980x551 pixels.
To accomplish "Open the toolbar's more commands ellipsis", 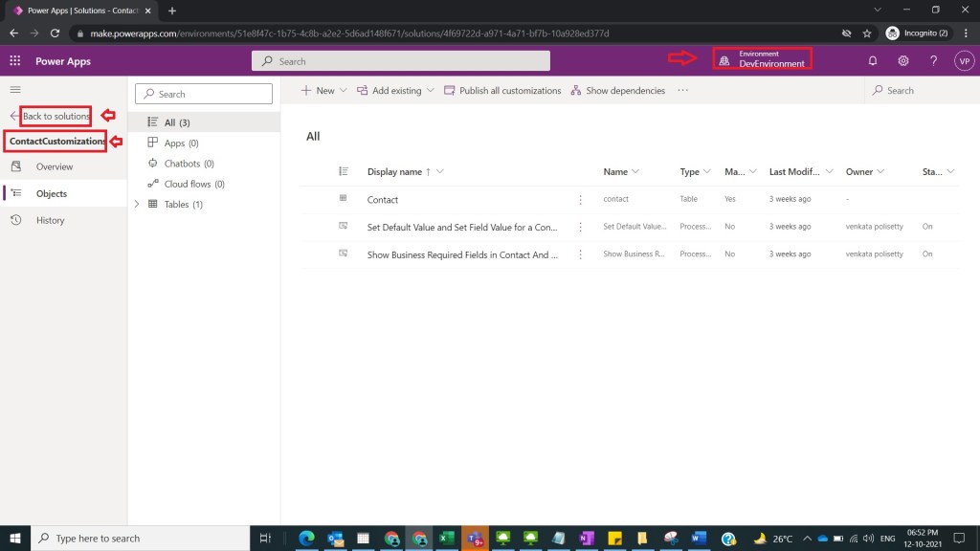I will [683, 90].
